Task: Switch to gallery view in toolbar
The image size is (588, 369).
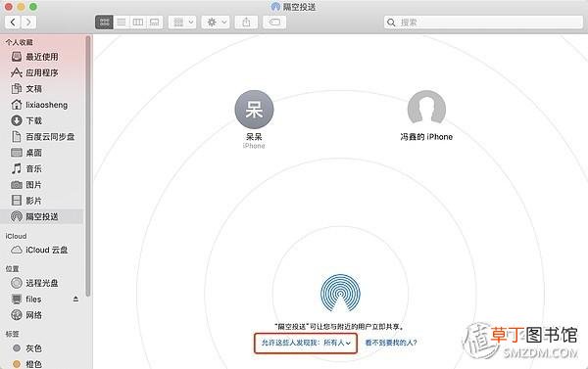Action: coord(154,23)
